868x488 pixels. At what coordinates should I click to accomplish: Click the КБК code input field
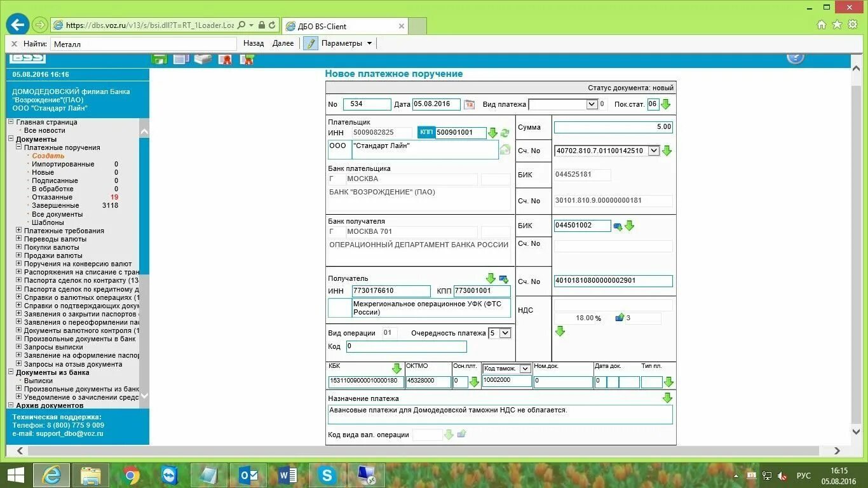coord(366,381)
